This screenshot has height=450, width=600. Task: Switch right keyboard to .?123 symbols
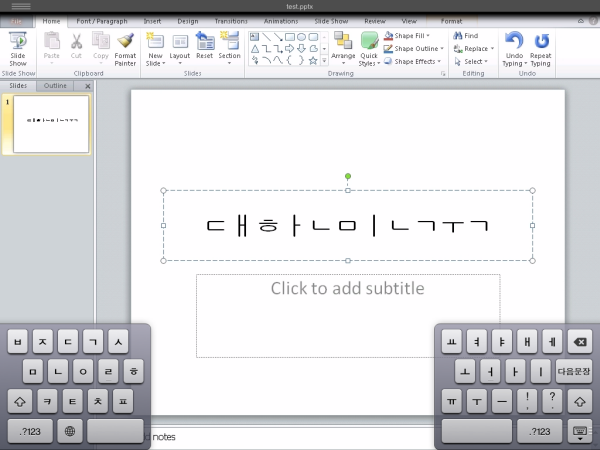(540, 432)
